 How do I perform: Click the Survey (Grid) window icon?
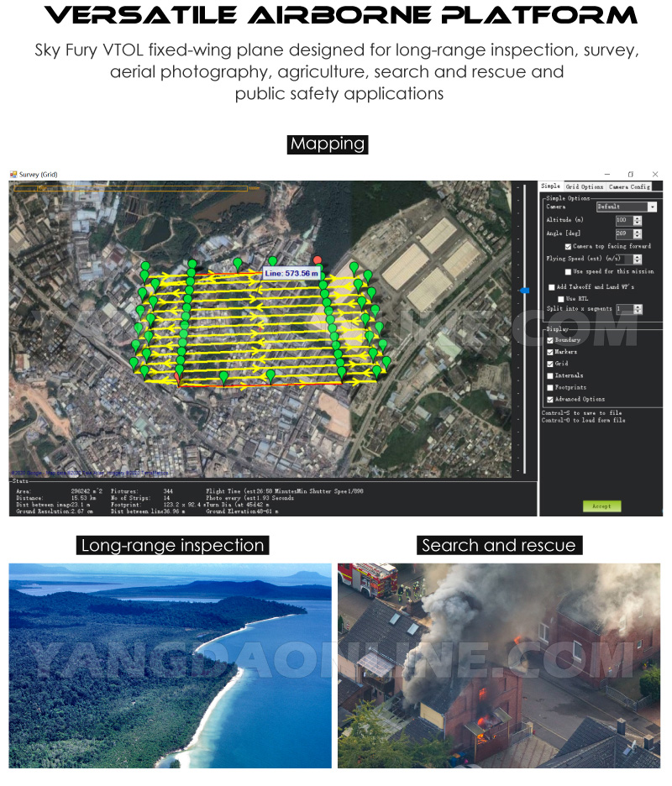13,174
